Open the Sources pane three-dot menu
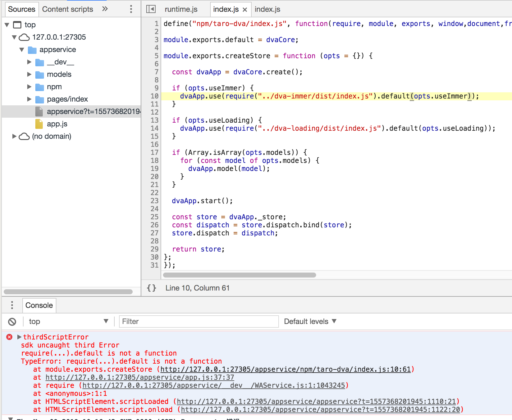 point(131,9)
